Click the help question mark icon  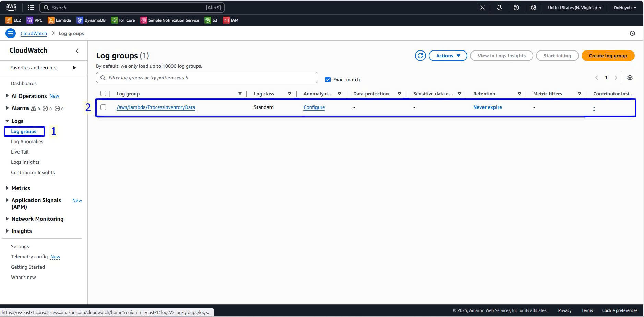coord(516,8)
